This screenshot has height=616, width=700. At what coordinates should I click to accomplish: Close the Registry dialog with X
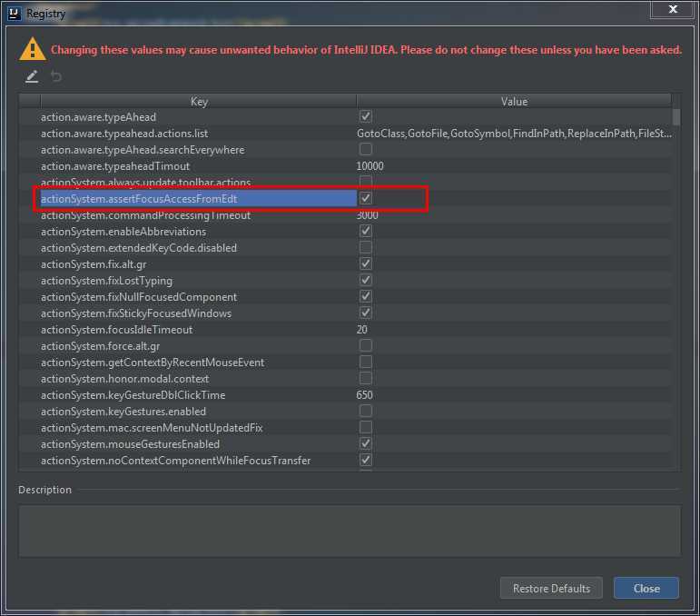coord(673,9)
